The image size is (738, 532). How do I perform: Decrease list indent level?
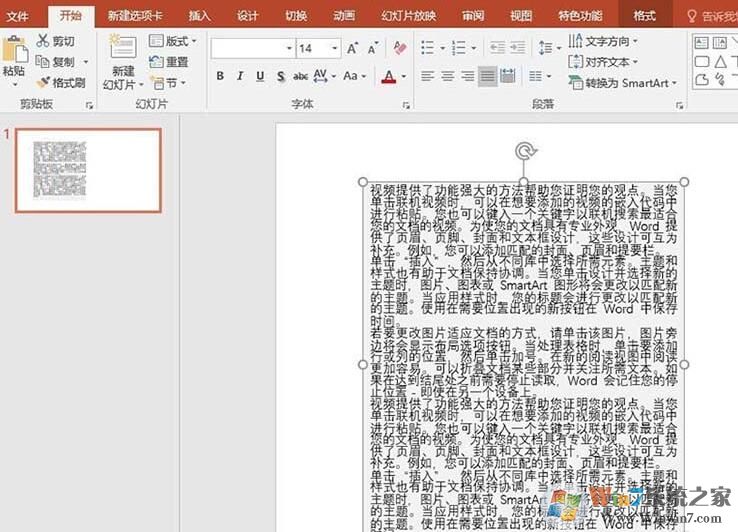pos(497,48)
